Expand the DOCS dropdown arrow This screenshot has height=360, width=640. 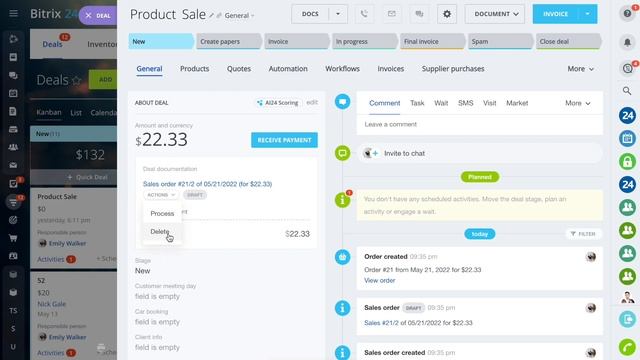(338, 14)
